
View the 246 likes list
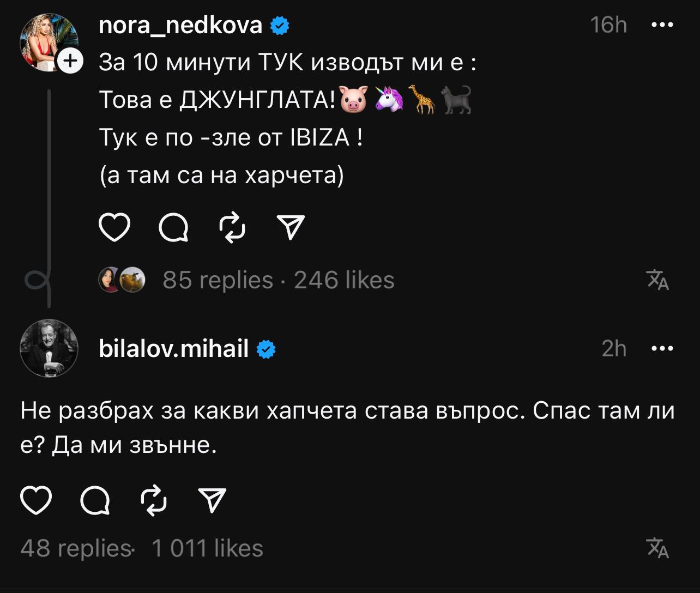point(344,280)
